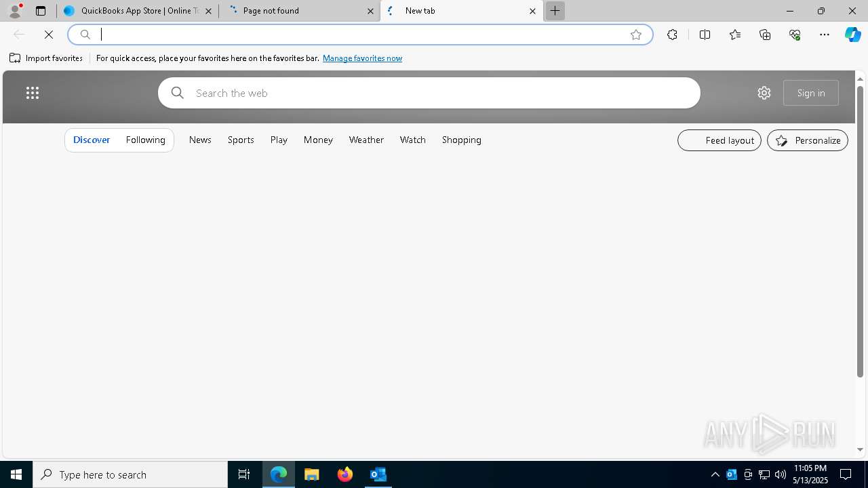Open the tab actions menu icon
Image resolution: width=868 pixels, height=488 pixels.
41,11
